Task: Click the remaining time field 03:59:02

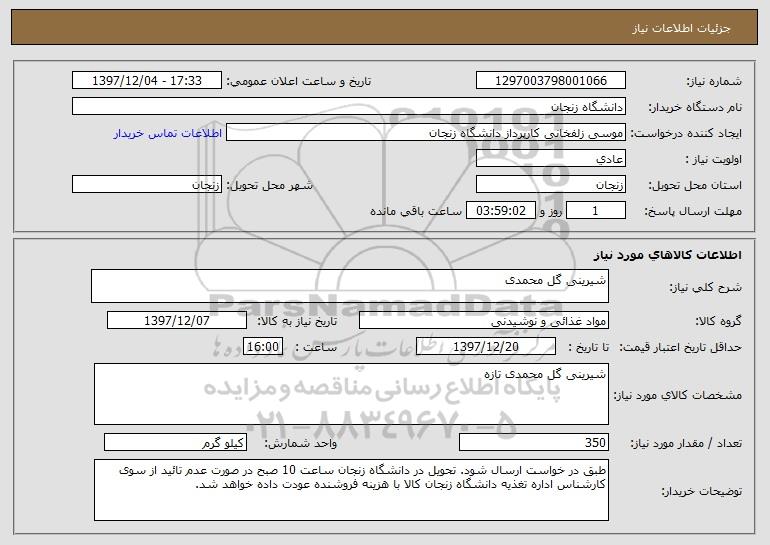Action: (500, 211)
